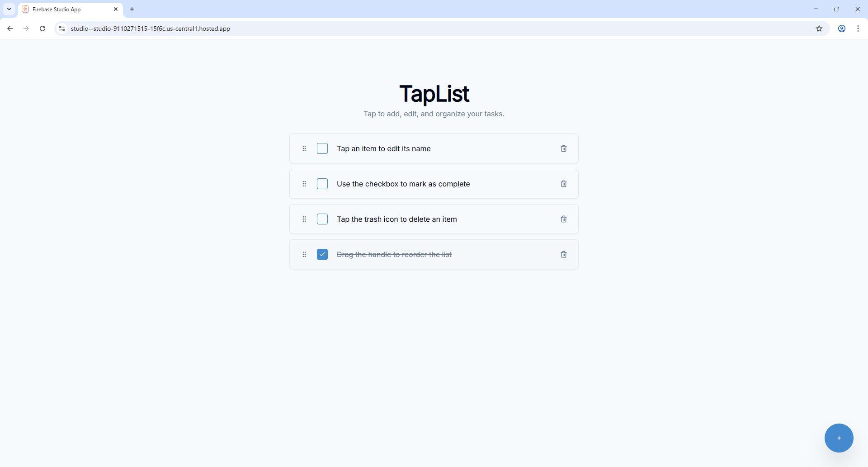Image resolution: width=868 pixels, height=467 pixels.
Task: Open the Chrome three-dot menu
Action: pyautogui.click(x=859, y=28)
